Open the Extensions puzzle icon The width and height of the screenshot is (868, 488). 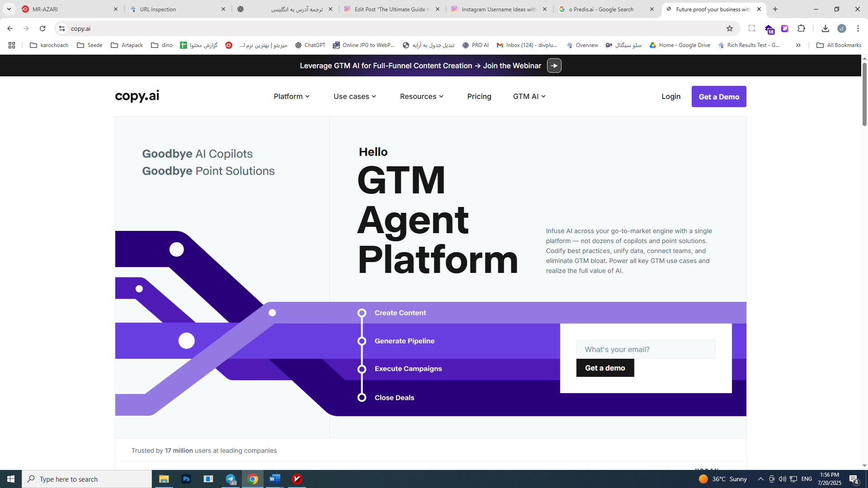pos(802,28)
